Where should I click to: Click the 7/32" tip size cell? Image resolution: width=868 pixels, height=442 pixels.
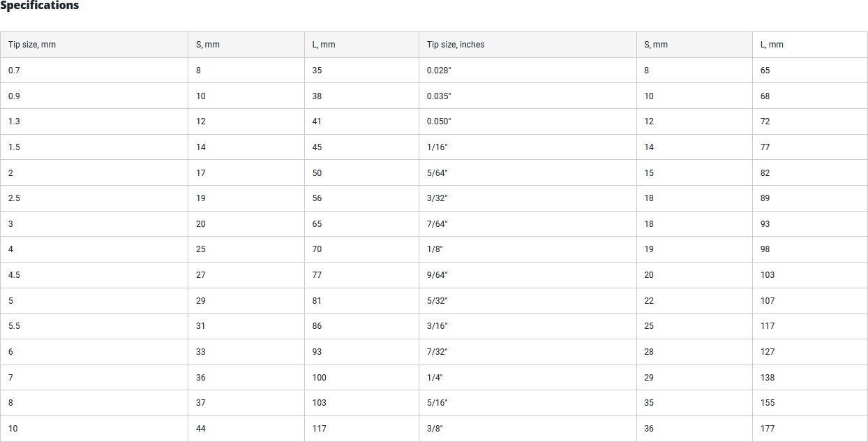[x=527, y=352]
